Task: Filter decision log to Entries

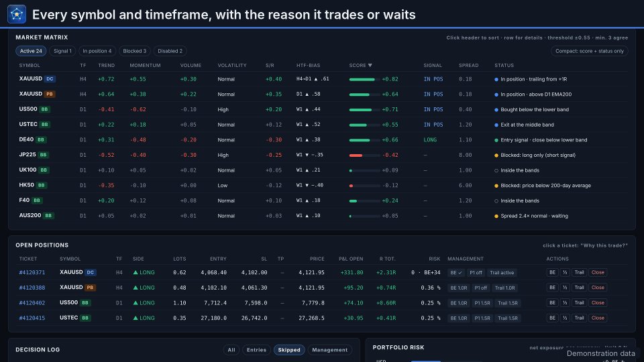Action: (x=256, y=350)
